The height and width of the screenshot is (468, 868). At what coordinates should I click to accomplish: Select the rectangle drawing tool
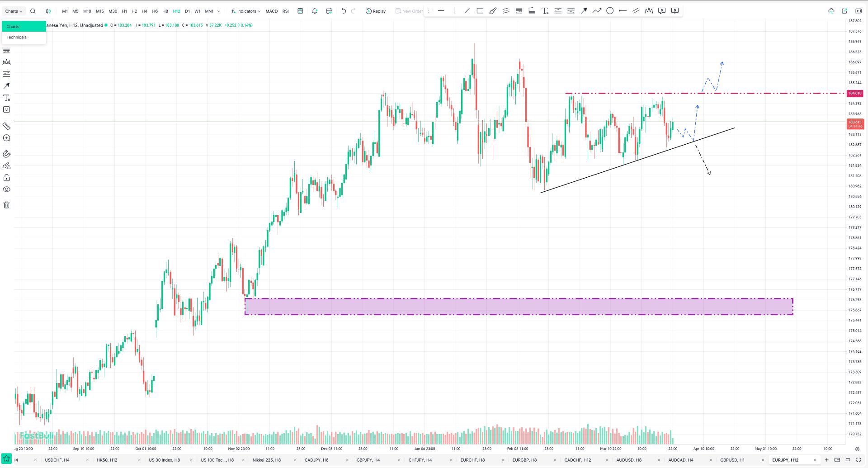pyautogui.click(x=480, y=11)
